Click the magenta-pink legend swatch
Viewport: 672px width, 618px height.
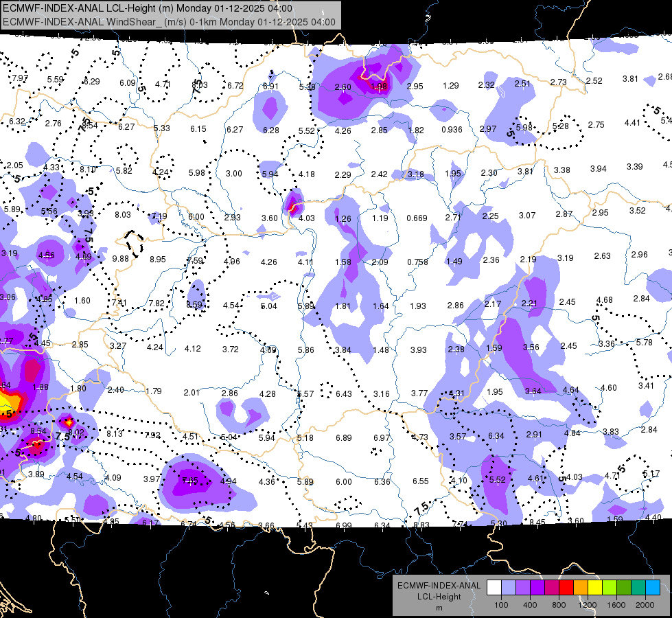pos(552,588)
